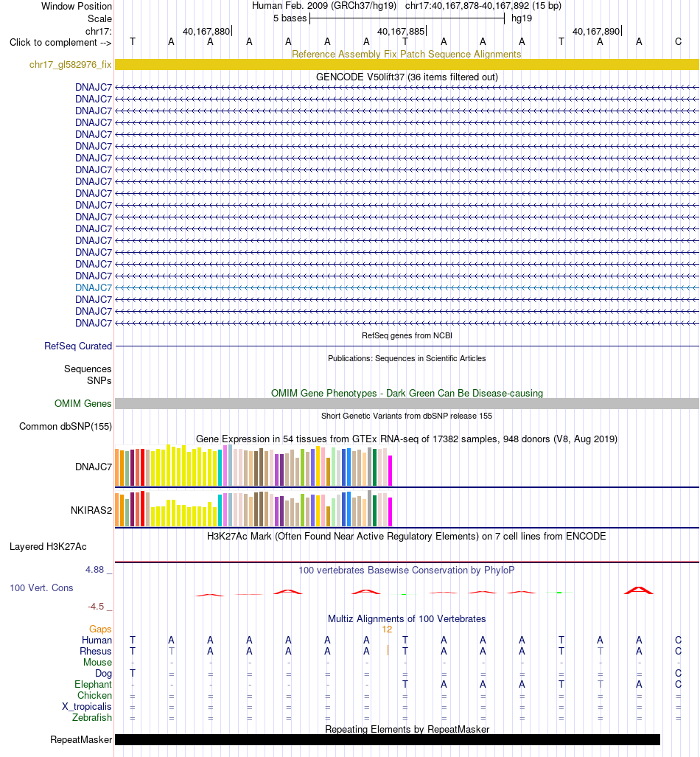Open the 'H3K27Ac Mark' ENCODE track title
The height and width of the screenshot is (757, 700).
407,537
